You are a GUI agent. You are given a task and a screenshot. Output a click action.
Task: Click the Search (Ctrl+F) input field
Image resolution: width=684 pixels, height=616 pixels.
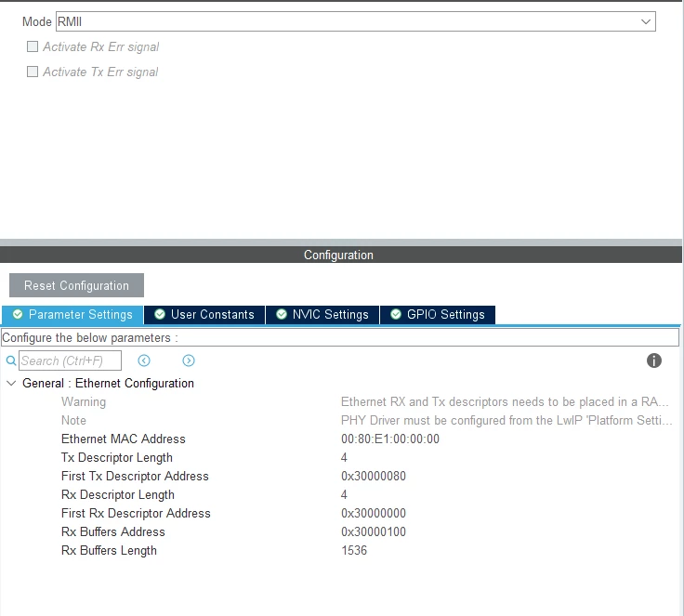click(70, 360)
